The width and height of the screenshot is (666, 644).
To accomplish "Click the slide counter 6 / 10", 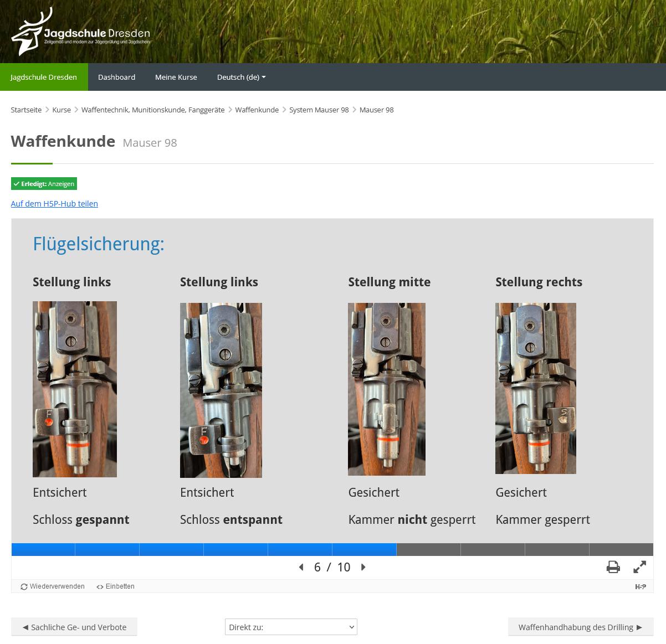I will coord(332,567).
